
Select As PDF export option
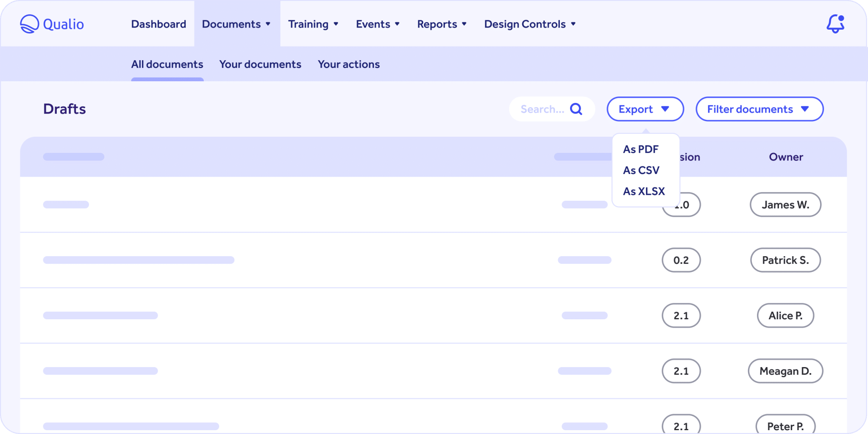click(x=640, y=149)
